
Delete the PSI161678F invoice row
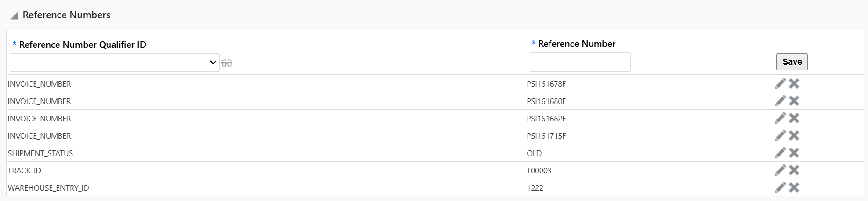pos(794,83)
